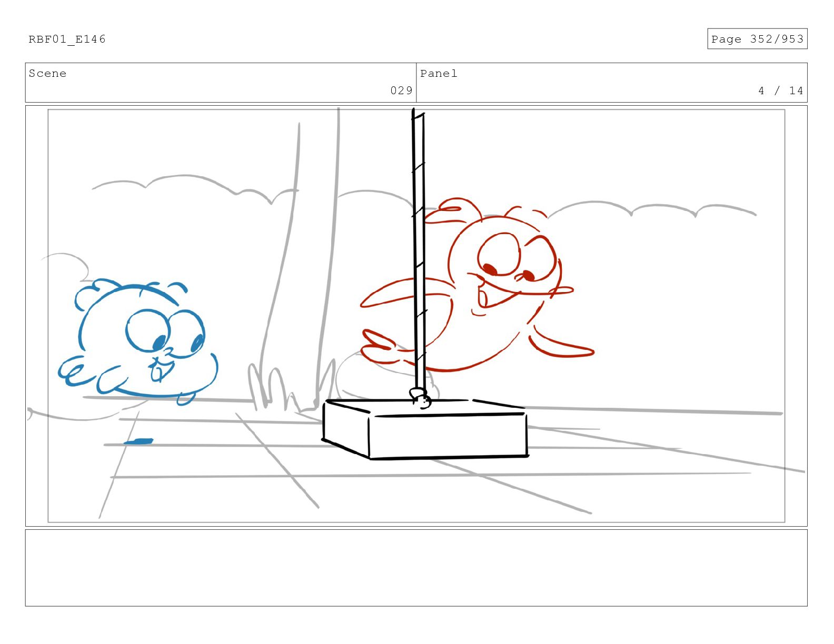Screen dimensions: 834x644
Task: Click the scene number 029
Action: [x=401, y=90]
